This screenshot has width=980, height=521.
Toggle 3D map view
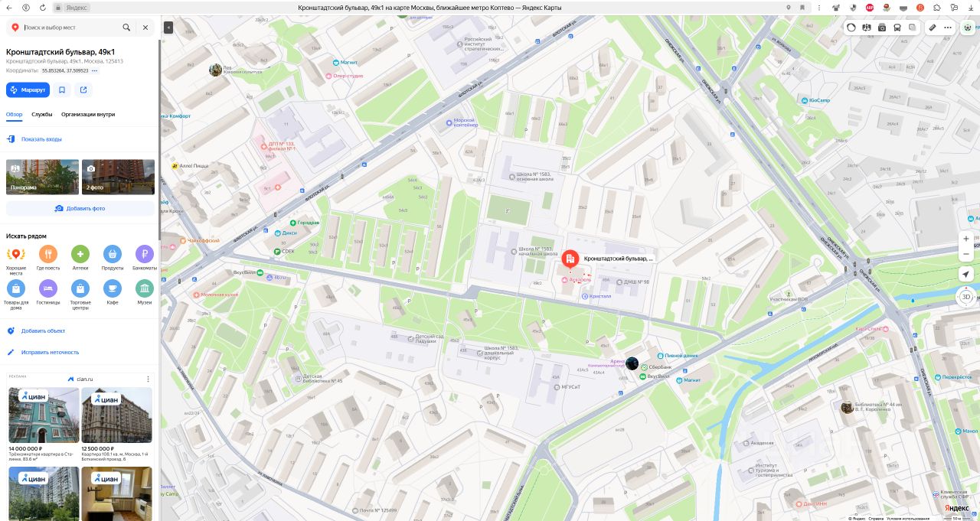click(x=966, y=297)
